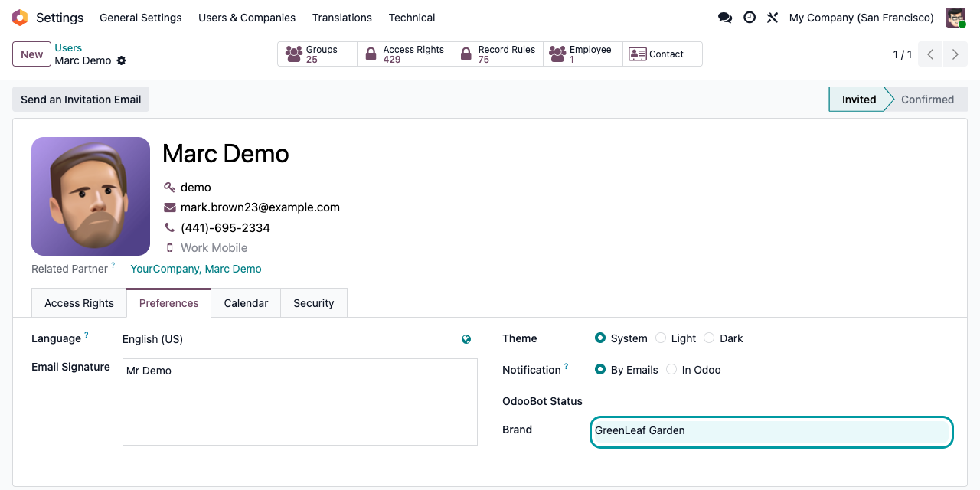Select the Light theme radio option
The height and width of the screenshot is (490, 980).
click(661, 338)
